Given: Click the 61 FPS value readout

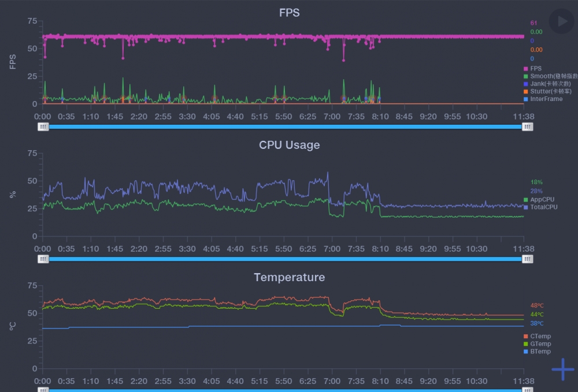Looking at the screenshot, I should (x=533, y=23).
